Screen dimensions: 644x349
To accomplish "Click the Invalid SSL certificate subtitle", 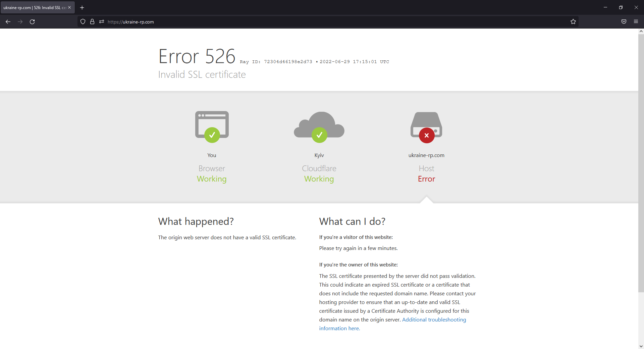I will click(x=202, y=74).
